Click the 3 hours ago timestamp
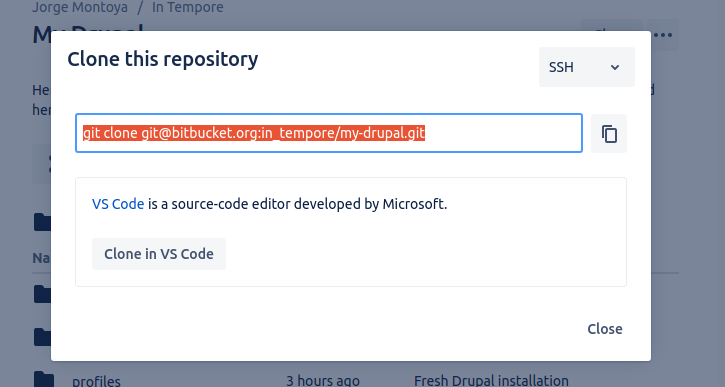Viewport: 725px width, 387px height. click(x=323, y=381)
